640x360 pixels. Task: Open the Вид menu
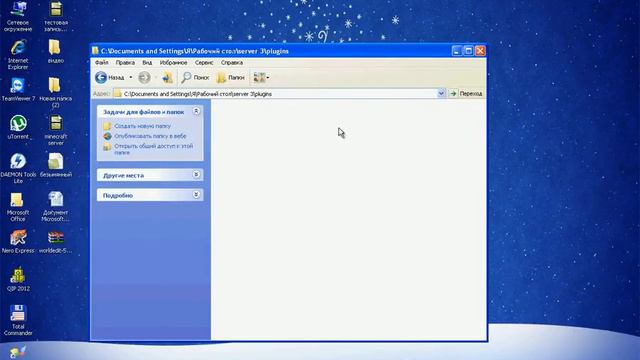click(147, 62)
